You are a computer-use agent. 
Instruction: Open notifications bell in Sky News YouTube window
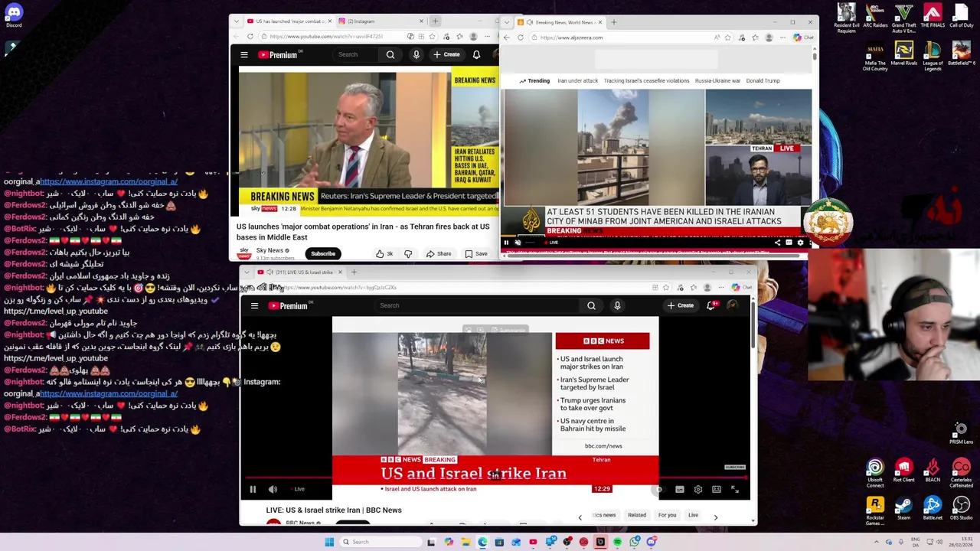coord(476,54)
